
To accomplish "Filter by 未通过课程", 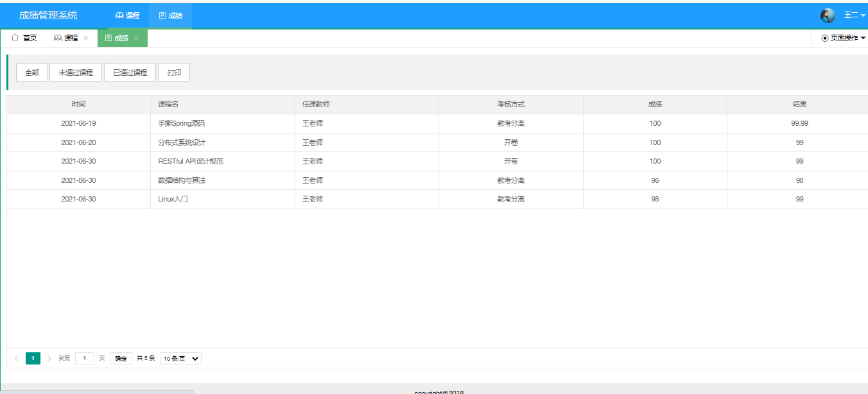I will [76, 73].
